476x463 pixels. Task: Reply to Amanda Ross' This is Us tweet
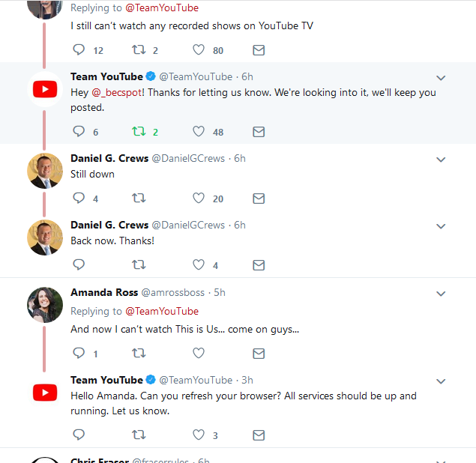click(x=79, y=353)
